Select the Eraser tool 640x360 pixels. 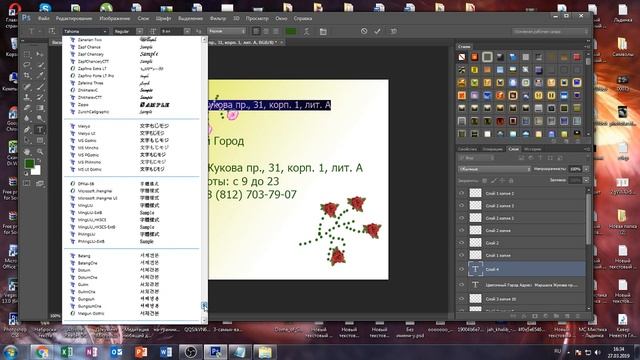pos(27,108)
